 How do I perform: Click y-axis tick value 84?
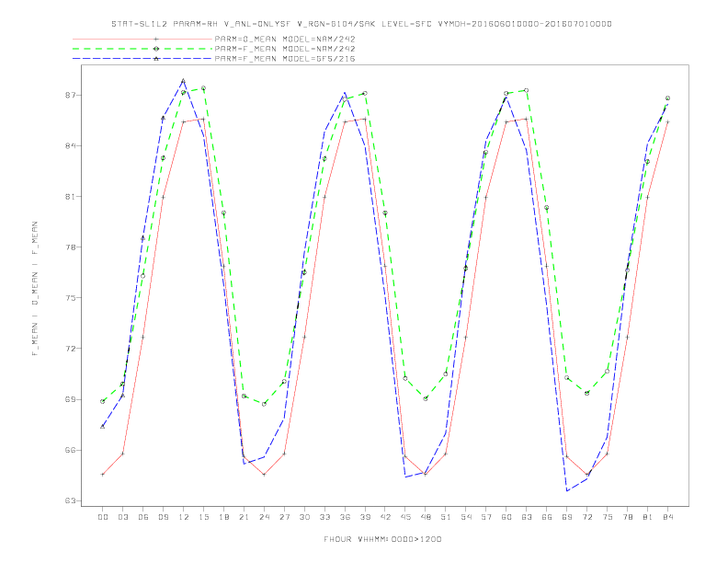point(70,146)
